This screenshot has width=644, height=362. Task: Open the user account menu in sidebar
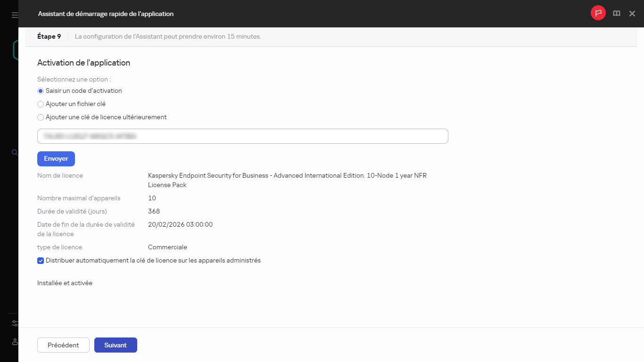15,342
